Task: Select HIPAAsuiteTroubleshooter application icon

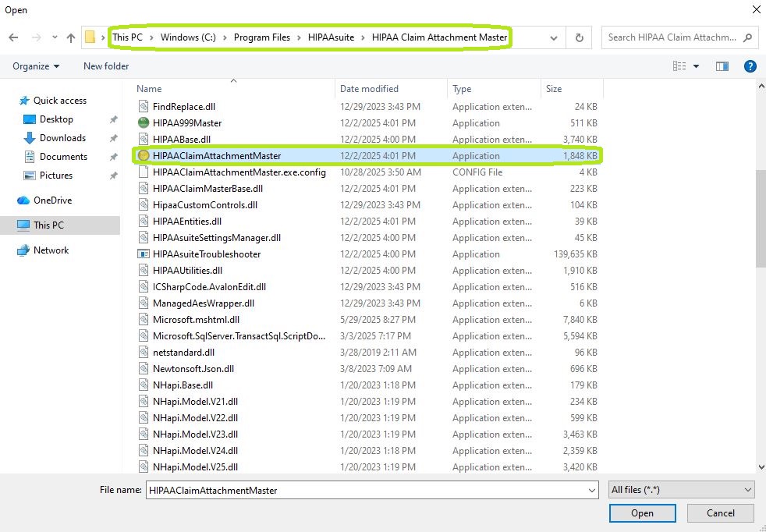Action: click(143, 254)
